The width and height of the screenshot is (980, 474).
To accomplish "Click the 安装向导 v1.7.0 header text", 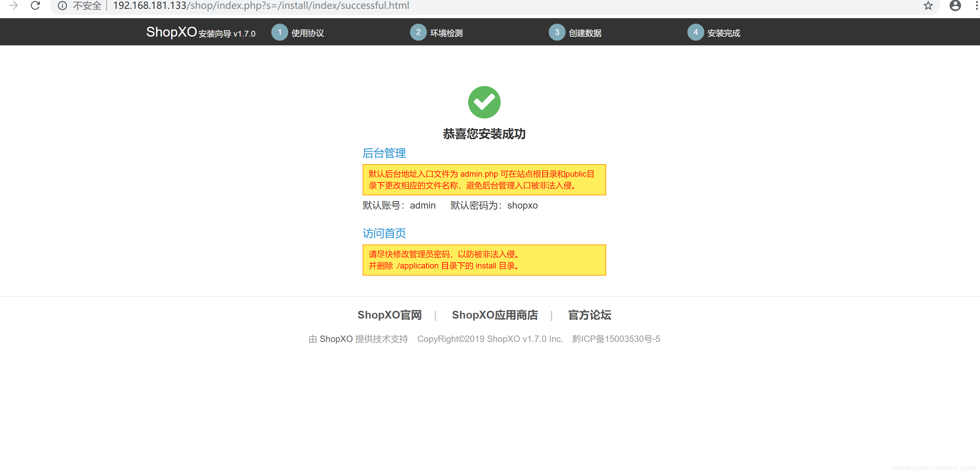I will click(227, 34).
